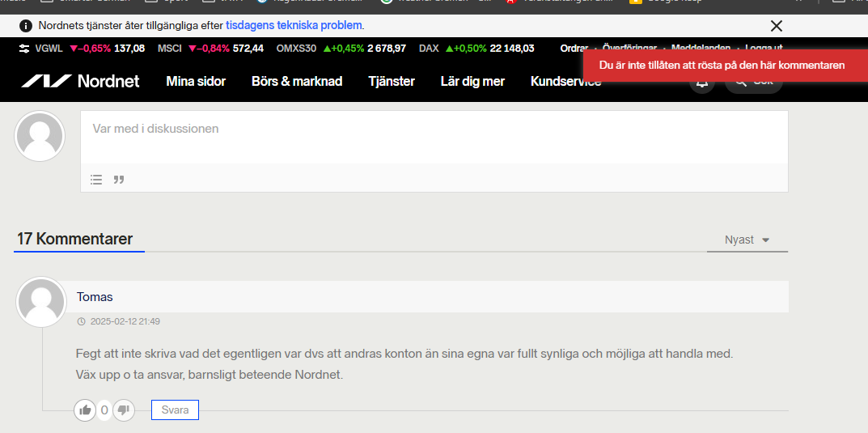This screenshot has height=433, width=868.
Task: Click Tomas's profile avatar
Action: 40,303
